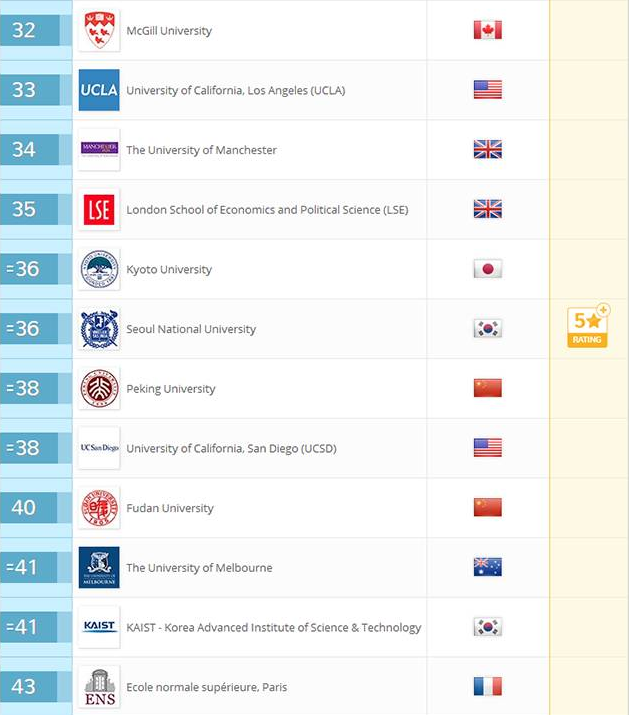
Task: Click the UC San Diego logo
Action: pos(99,448)
